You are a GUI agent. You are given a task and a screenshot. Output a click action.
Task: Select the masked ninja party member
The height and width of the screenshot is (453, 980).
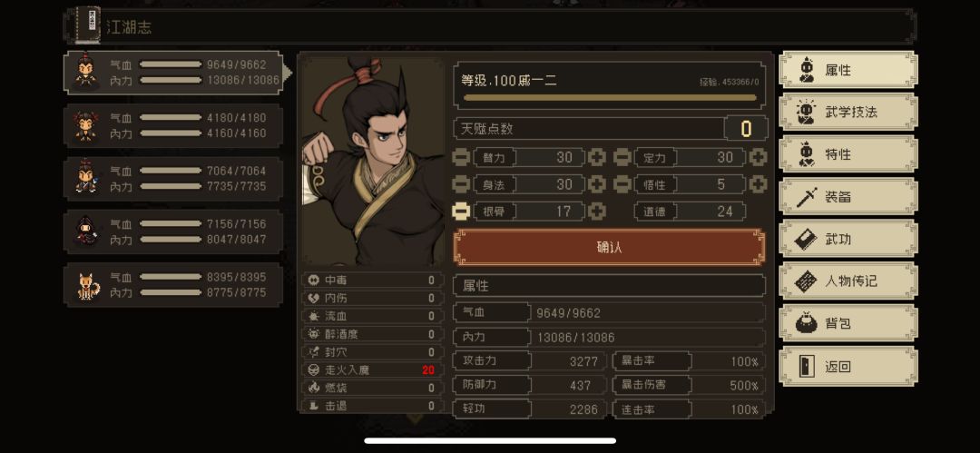point(173,231)
